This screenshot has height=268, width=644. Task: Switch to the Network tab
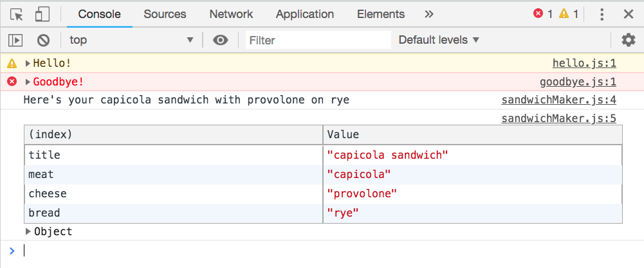point(231,14)
